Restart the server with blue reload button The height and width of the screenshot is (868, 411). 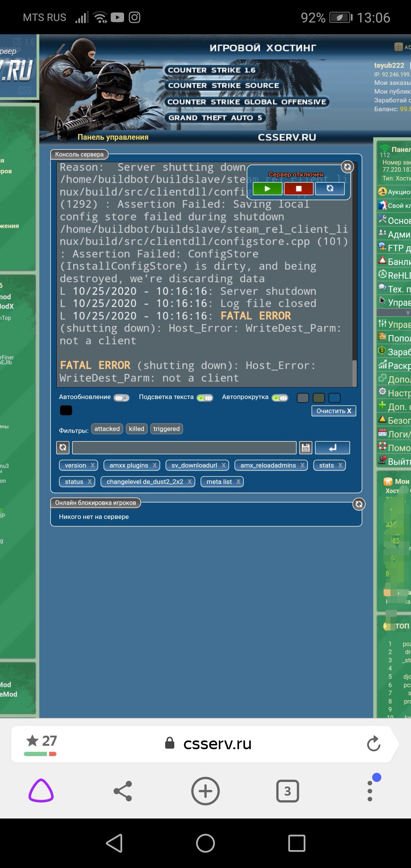point(330,188)
